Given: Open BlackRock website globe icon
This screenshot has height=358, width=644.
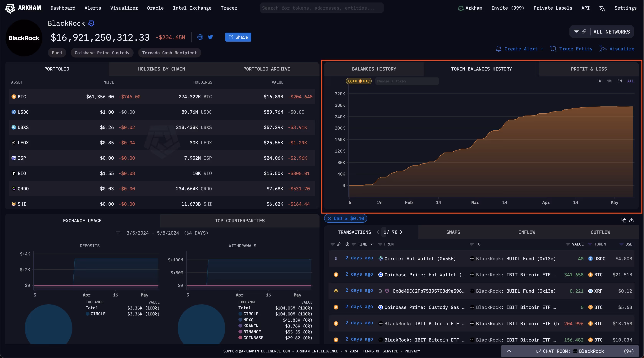Looking at the screenshot, I should (x=200, y=37).
